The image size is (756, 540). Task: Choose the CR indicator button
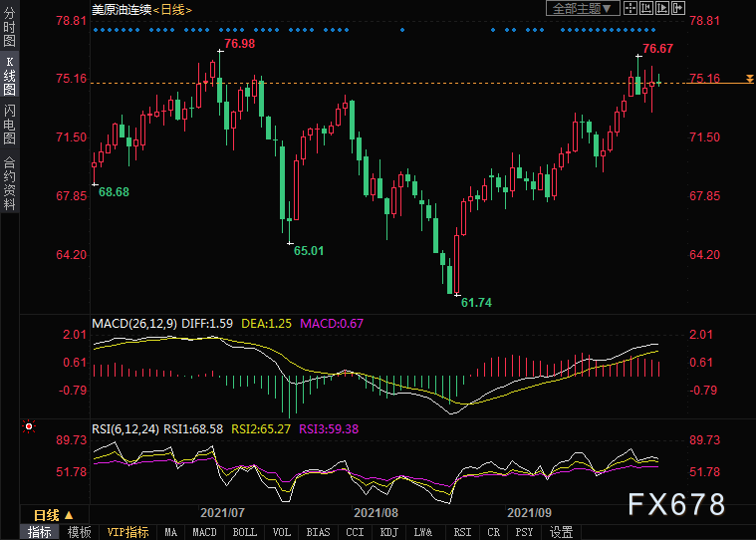pos(493,532)
